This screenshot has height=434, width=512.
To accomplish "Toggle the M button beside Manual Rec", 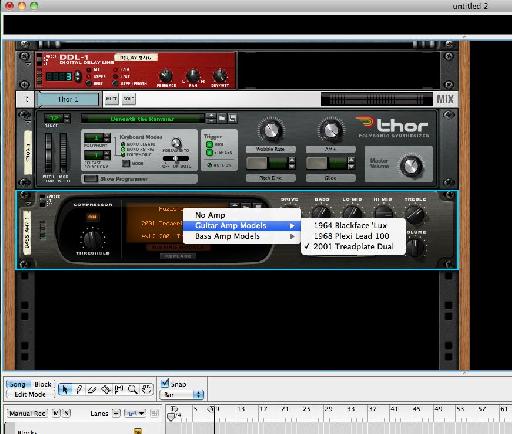I will coord(56,413).
